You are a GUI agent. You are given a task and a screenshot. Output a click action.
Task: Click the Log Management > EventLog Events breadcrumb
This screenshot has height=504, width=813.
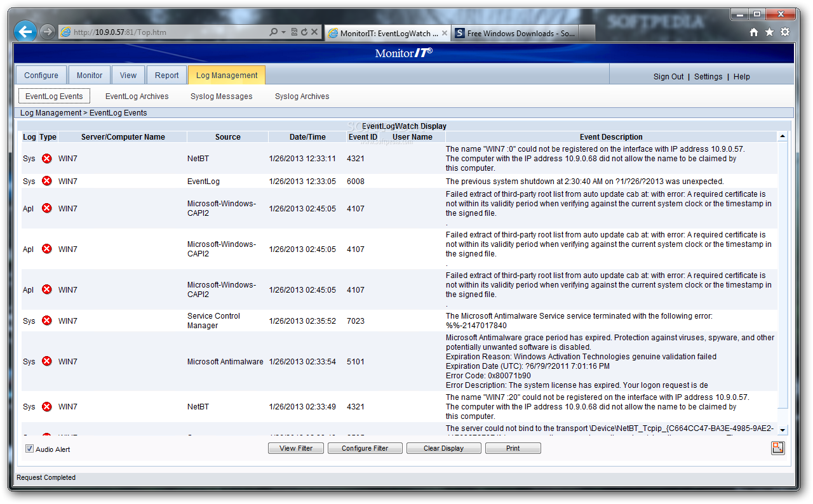(x=84, y=113)
